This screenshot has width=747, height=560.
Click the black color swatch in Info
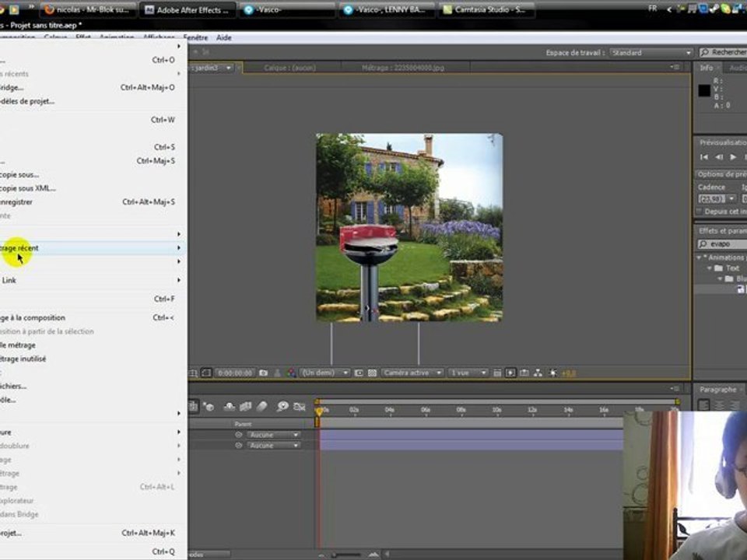click(x=704, y=90)
